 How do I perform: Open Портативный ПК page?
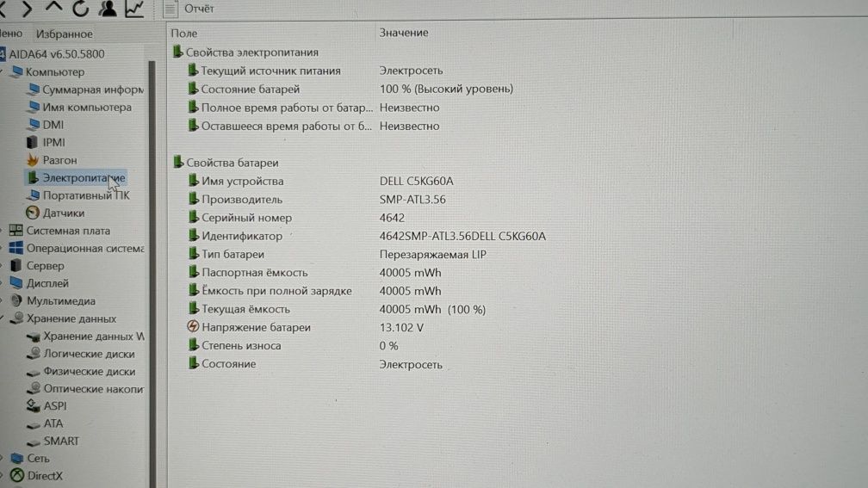86,195
